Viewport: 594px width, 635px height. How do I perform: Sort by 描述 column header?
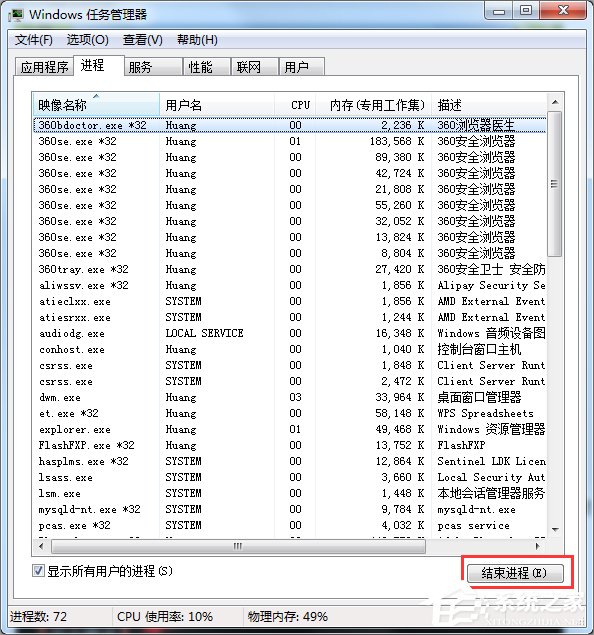pyautogui.click(x=489, y=105)
